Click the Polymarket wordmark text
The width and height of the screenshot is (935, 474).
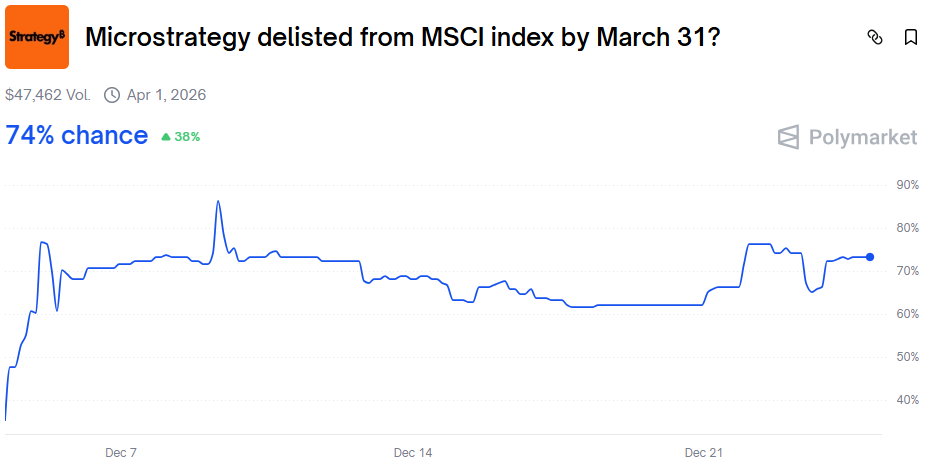862,137
